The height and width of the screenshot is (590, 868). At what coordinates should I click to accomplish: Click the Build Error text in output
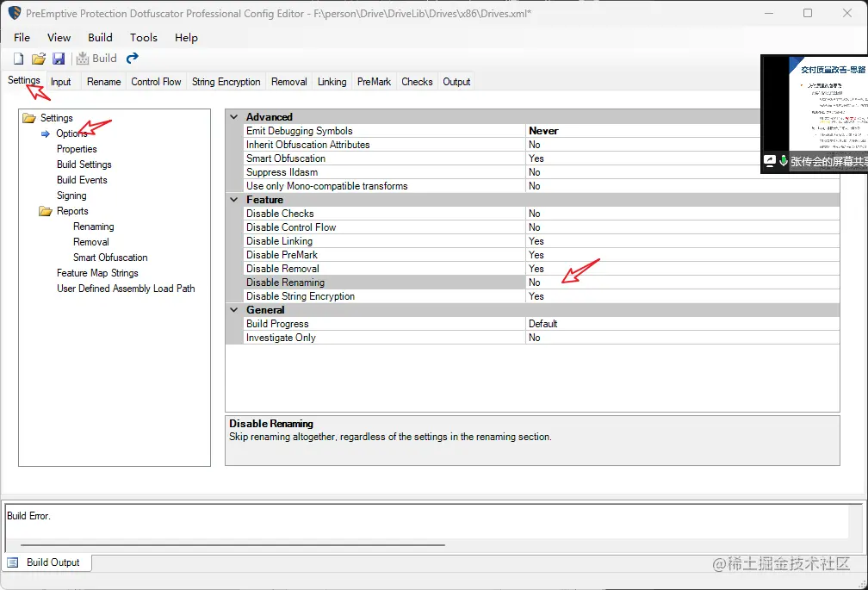pyautogui.click(x=28, y=516)
